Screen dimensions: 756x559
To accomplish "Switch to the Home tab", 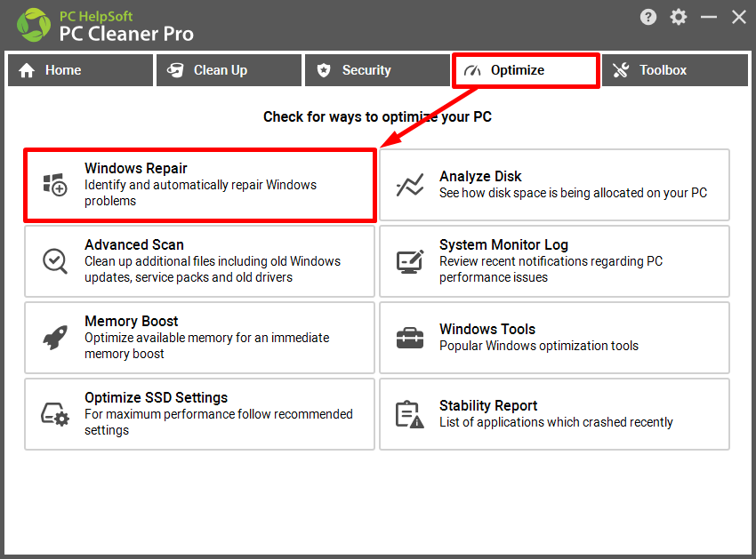I will coord(81,70).
